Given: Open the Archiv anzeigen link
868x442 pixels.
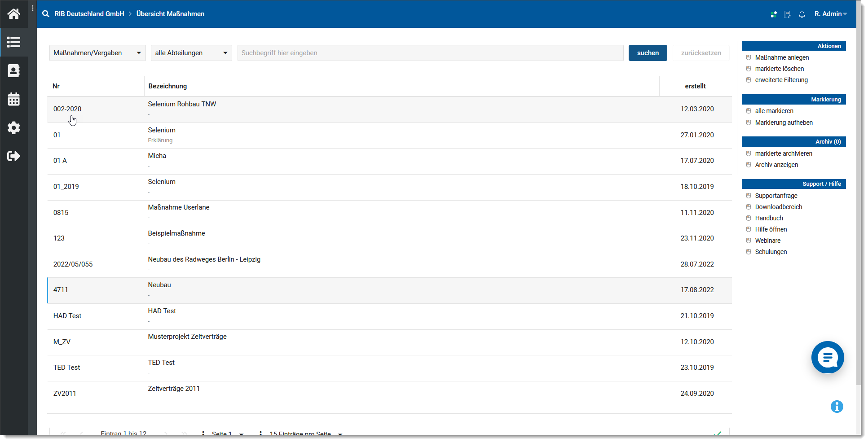Looking at the screenshot, I should tap(776, 165).
